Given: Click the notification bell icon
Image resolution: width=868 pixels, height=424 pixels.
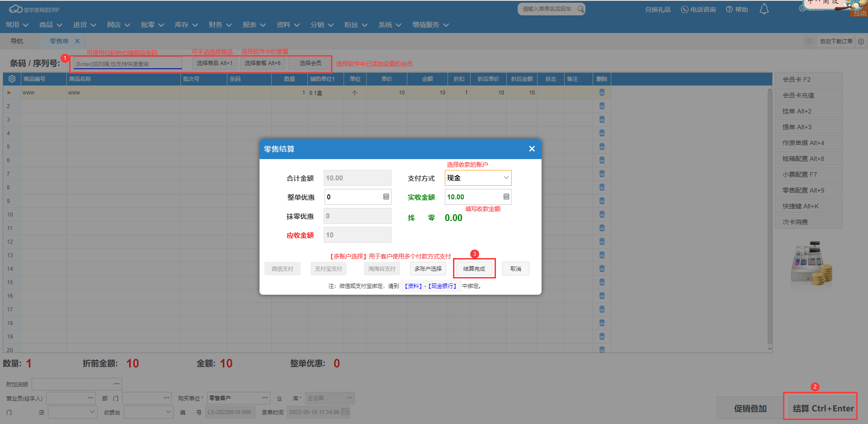Looking at the screenshot, I should point(764,9).
